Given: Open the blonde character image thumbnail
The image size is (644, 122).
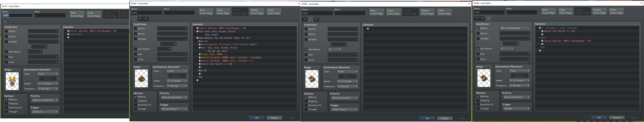Looking at the screenshot, I should 12,81.
